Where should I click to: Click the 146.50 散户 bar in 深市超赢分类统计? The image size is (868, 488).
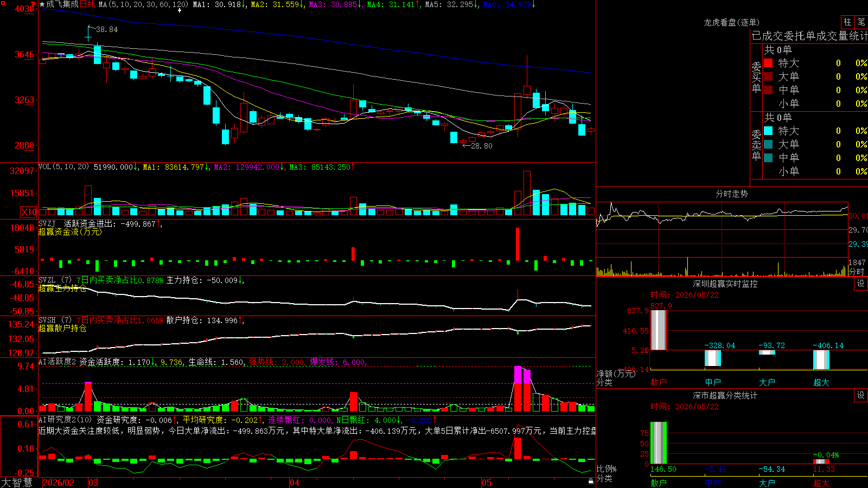coord(658,443)
